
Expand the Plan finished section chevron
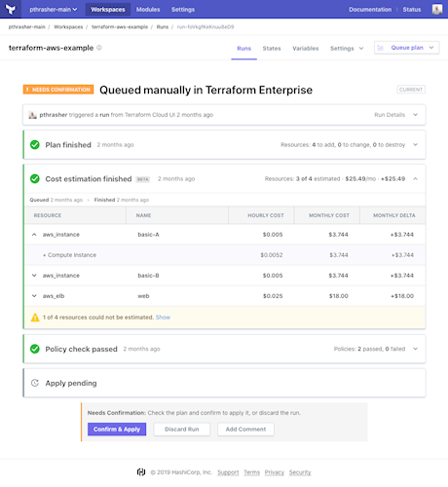[415, 145]
